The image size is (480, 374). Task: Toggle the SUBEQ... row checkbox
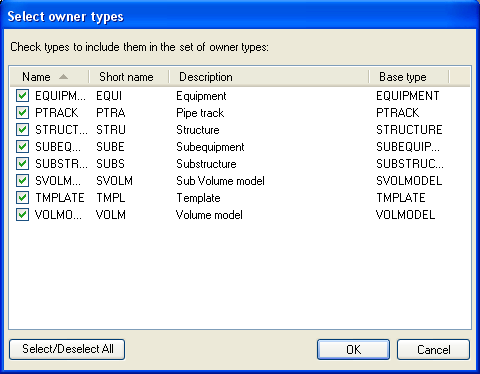point(22,147)
